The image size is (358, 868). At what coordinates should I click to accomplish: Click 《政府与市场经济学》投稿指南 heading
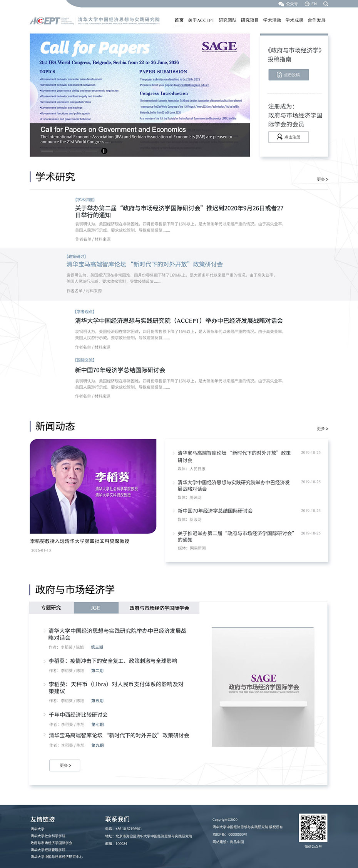pyautogui.click(x=295, y=55)
